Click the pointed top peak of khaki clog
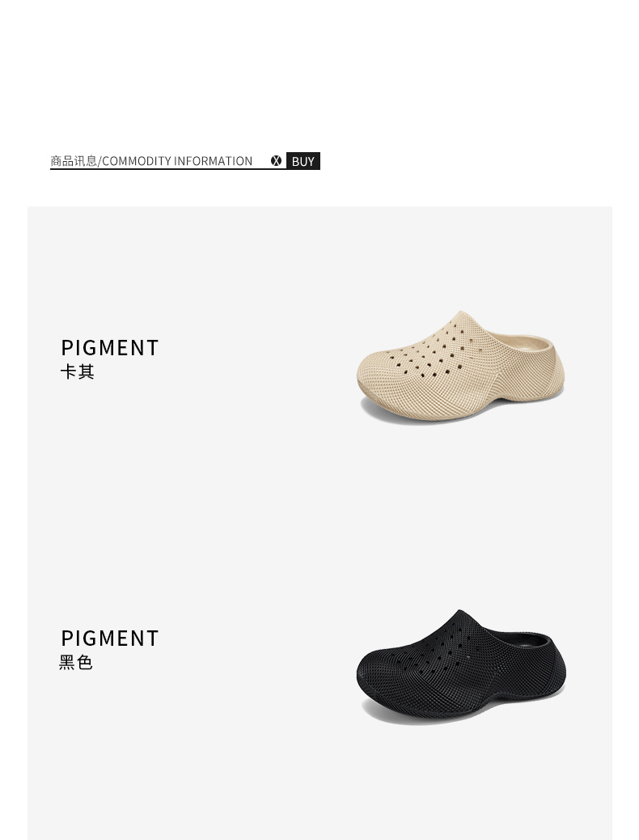Viewport: 639px width, 840px height. pyautogui.click(x=460, y=315)
